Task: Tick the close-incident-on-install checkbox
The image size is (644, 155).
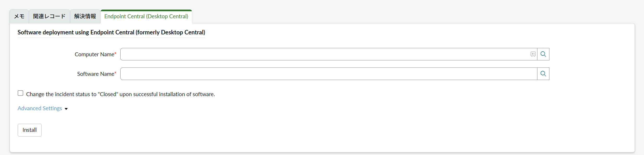Action: [21, 93]
